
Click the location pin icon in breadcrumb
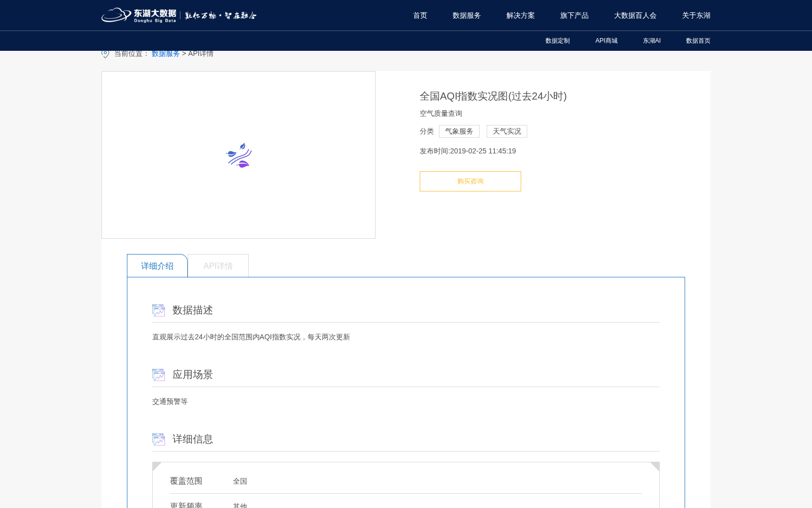pos(105,54)
